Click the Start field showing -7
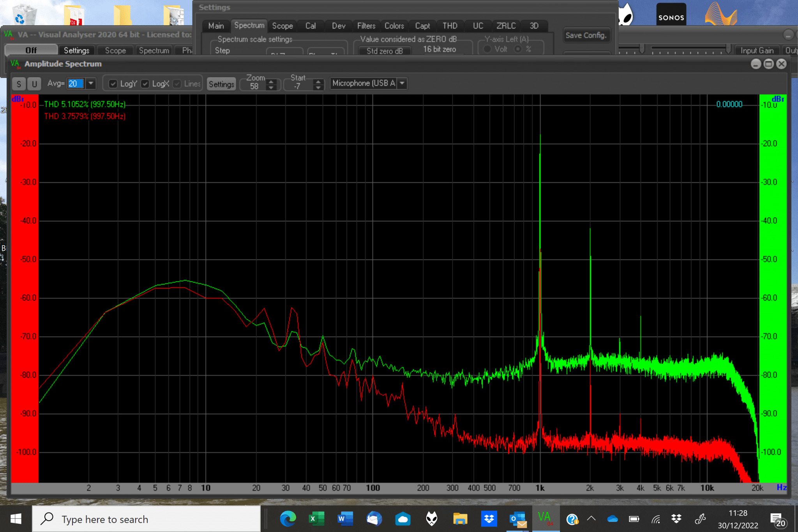Screen dimensions: 798x532 coord(298,86)
